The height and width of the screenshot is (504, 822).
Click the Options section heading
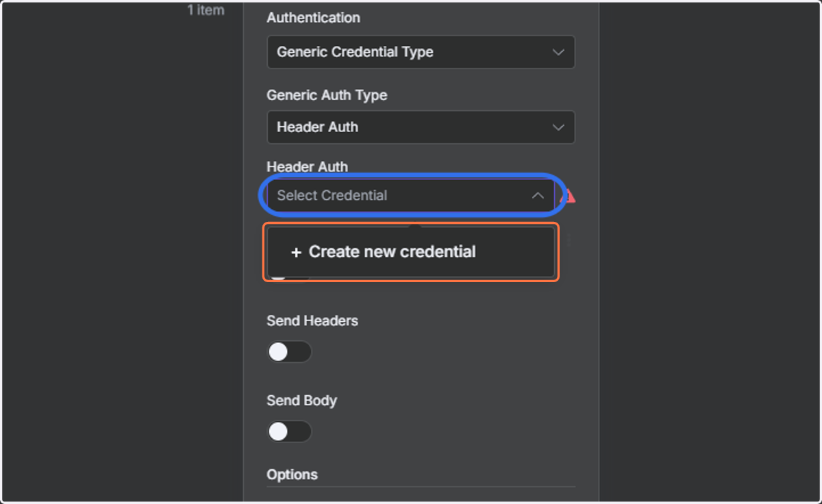pyautogui.click(x=292, y=475)
